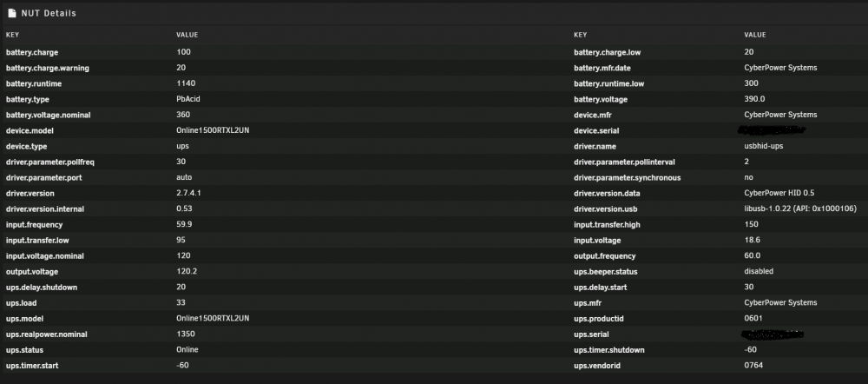This screenshot has height=384, width=868.
Task: Select the battery.runtime.low key
Action: coord(609,83)
